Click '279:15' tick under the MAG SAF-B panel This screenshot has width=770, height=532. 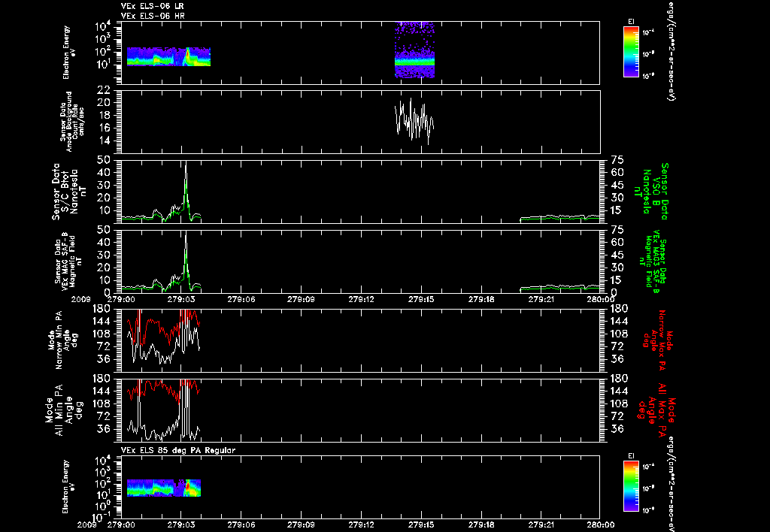pyautogui.click(x=422, y=299)
